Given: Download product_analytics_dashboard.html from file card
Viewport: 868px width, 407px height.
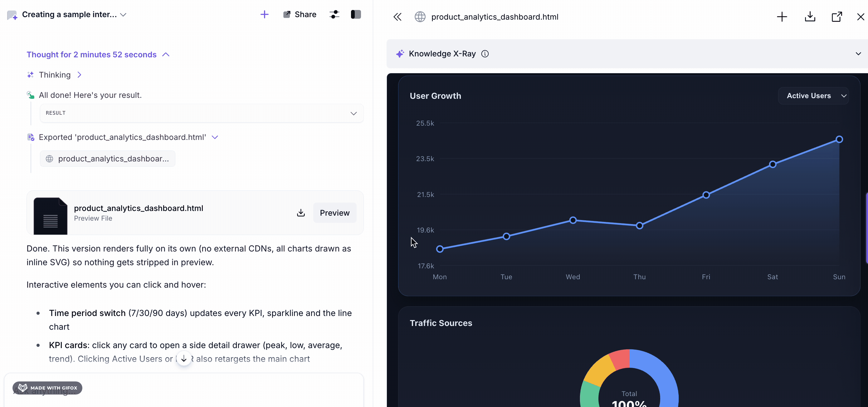Looking at the screenshot, I should 301,213.
